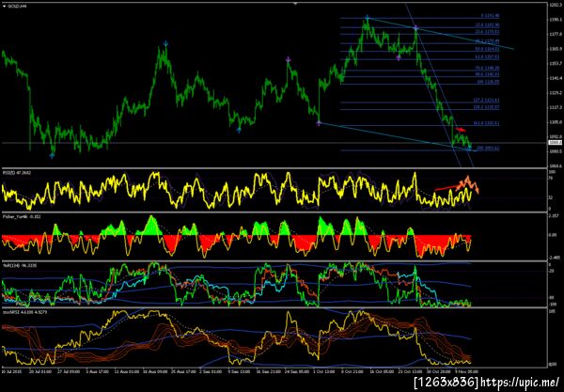The width and height of the screenshot is (564, 392).
Task: Click the 9 Nov 05:00 time axis label
Action: click(x=467, y=371)
